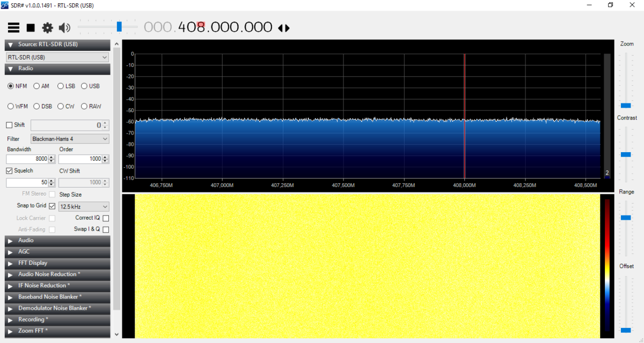Click the frequency right arrow icon

(287, 28)
